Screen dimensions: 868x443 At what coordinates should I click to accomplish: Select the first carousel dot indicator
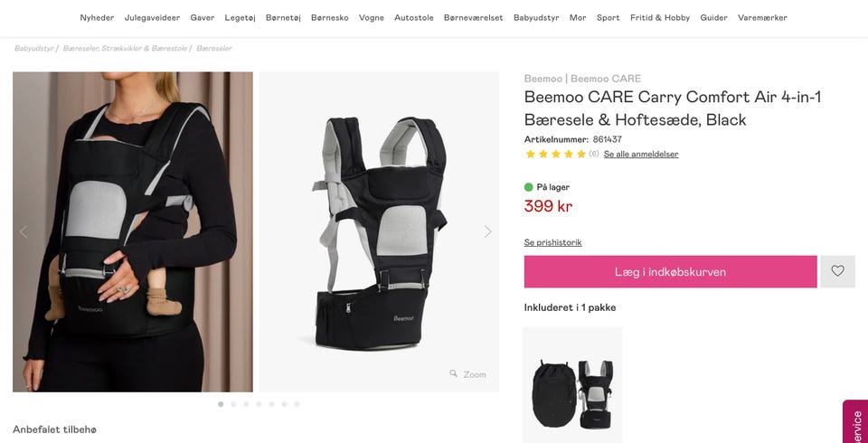pos(221,404)
